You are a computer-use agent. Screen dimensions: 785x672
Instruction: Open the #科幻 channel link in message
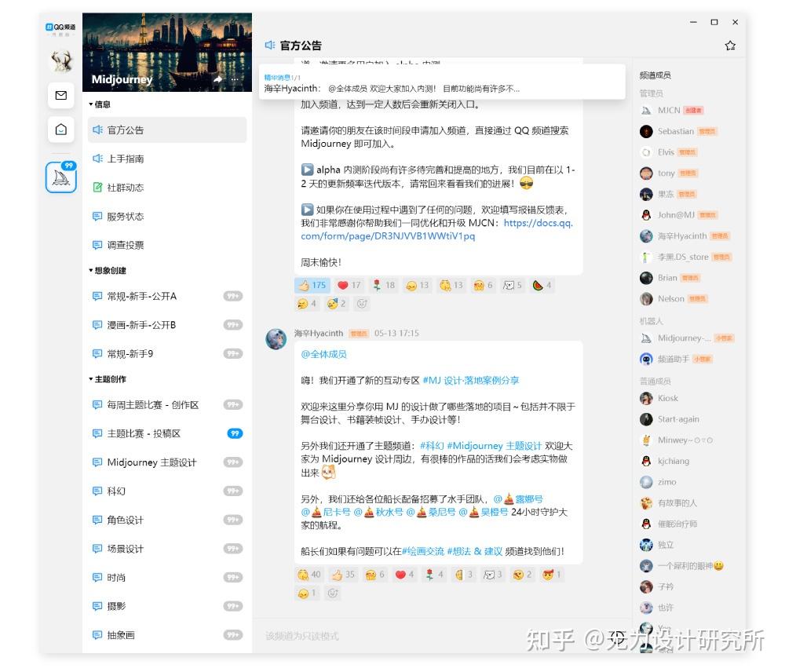click(x=432, y=446)
